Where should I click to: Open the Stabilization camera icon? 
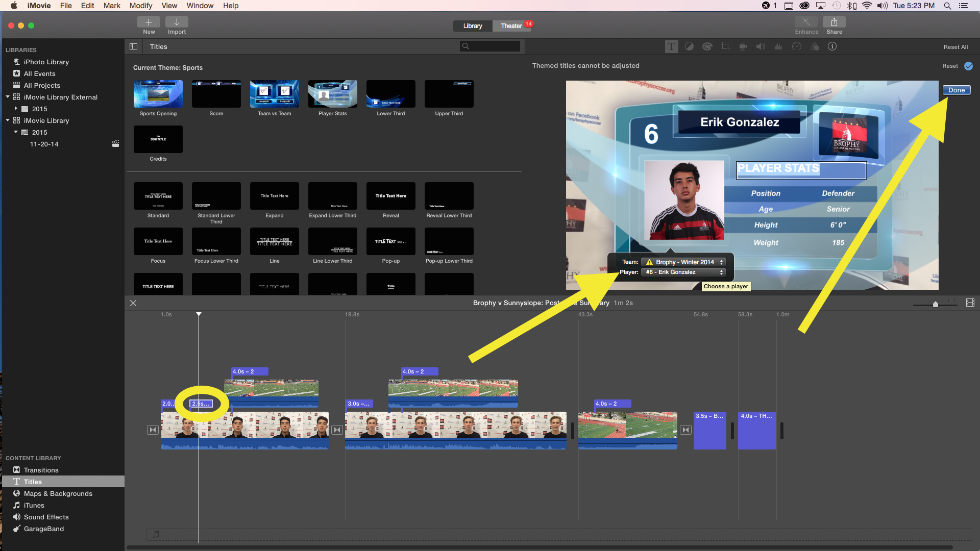(x=743, y=46)
